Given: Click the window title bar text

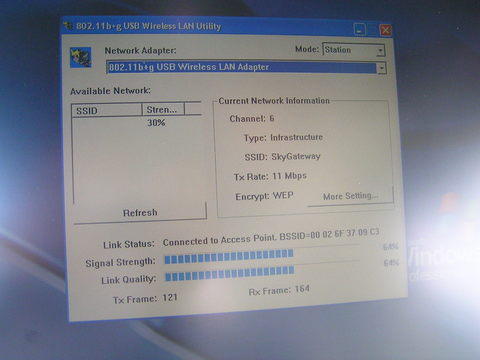Looking at the screenshot, I should [149, 26].
